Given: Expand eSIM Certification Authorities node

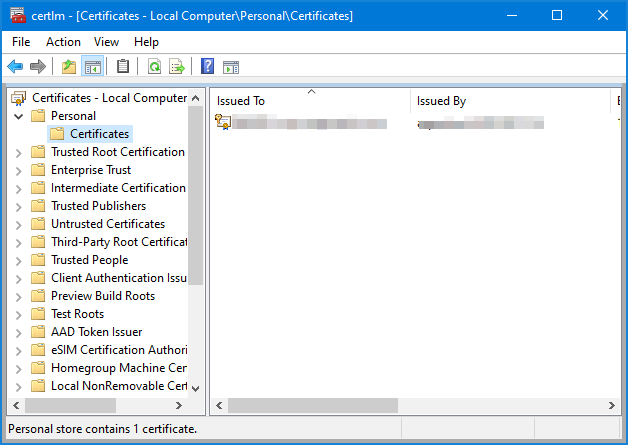Looking at the screenshot, I should click(x=18, y=351).
